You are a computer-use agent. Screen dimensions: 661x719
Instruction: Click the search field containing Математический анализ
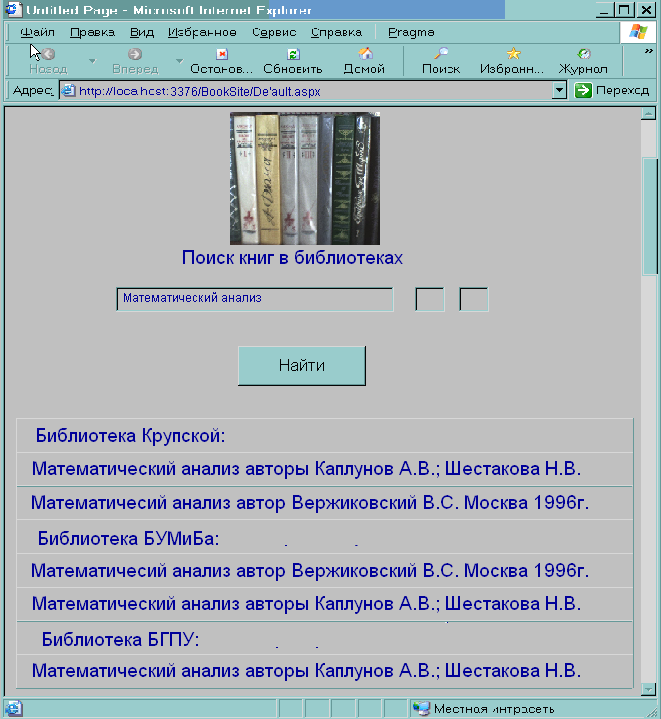click(255, 299)
